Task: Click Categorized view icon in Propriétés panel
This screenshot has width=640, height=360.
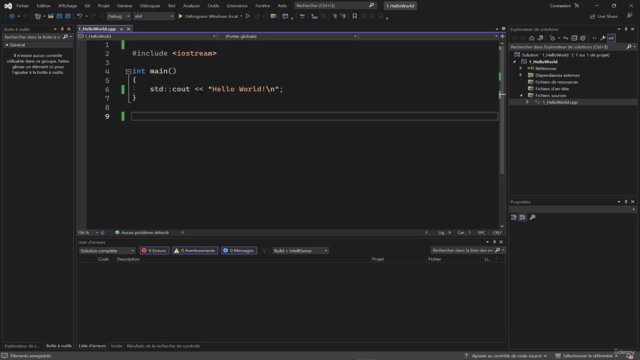Action: pos(514,217)
